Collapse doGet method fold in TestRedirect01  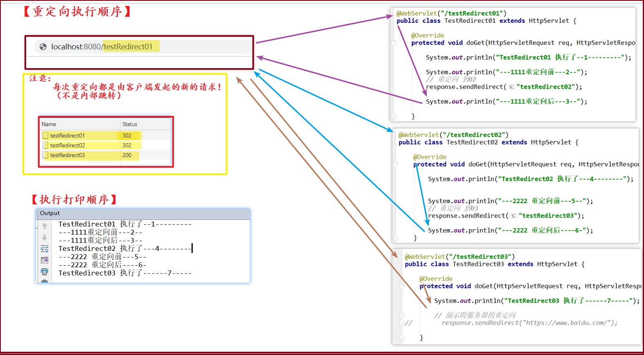tap(394, 43)
